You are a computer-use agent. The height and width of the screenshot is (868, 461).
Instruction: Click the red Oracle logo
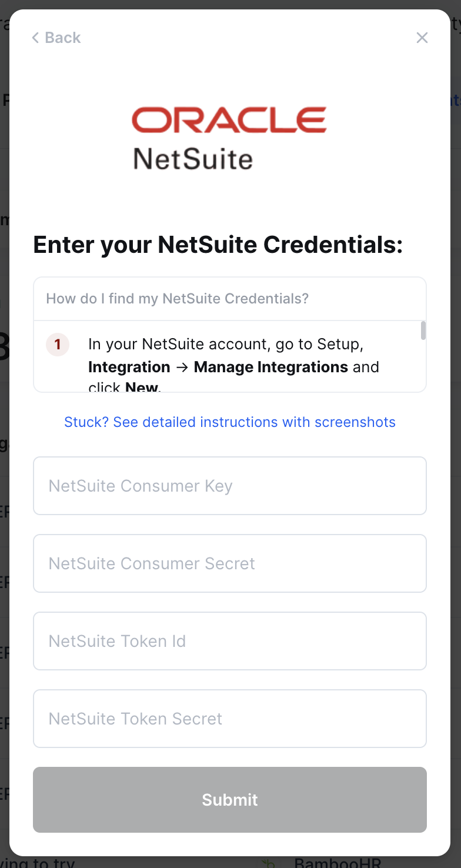[229, 120]
